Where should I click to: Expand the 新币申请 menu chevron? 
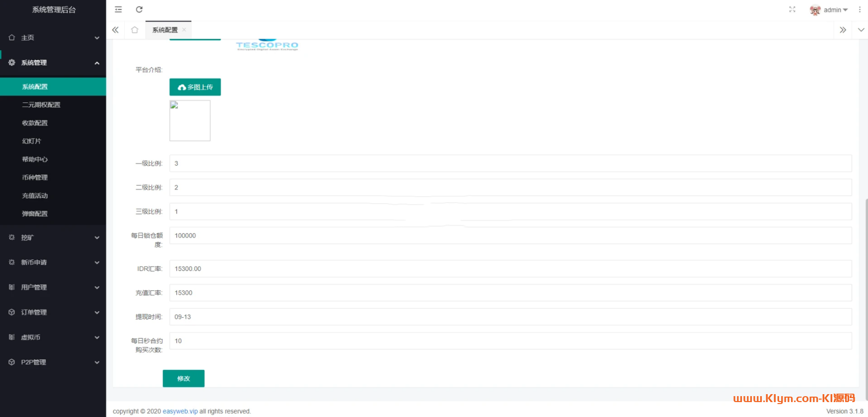pos(97,262)
